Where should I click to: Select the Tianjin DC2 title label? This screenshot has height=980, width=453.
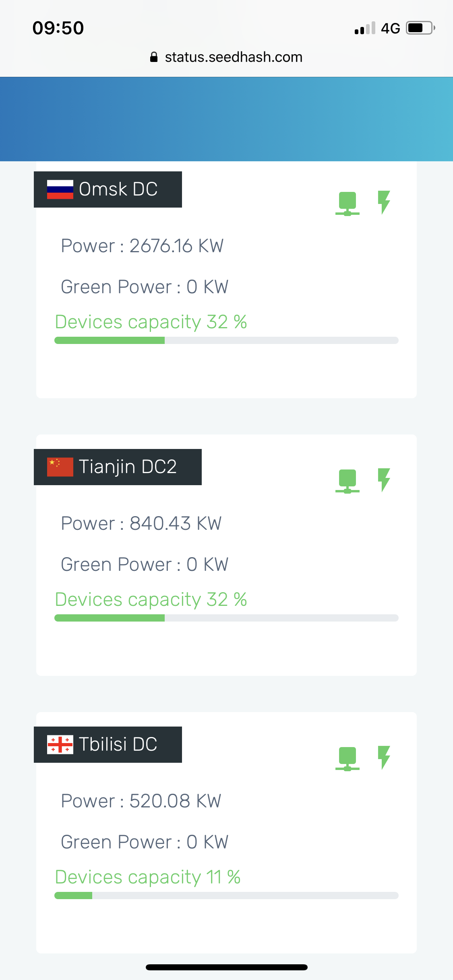[128, 467]
